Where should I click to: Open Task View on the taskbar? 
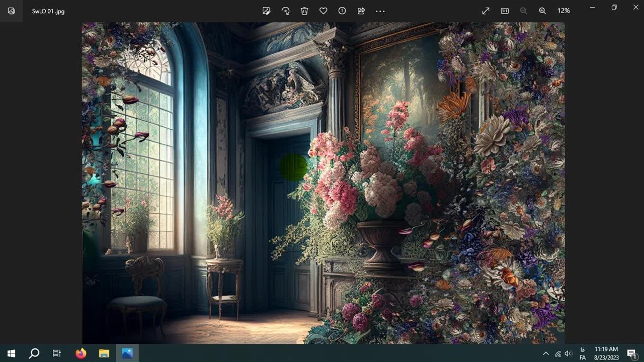click(57, 353)
